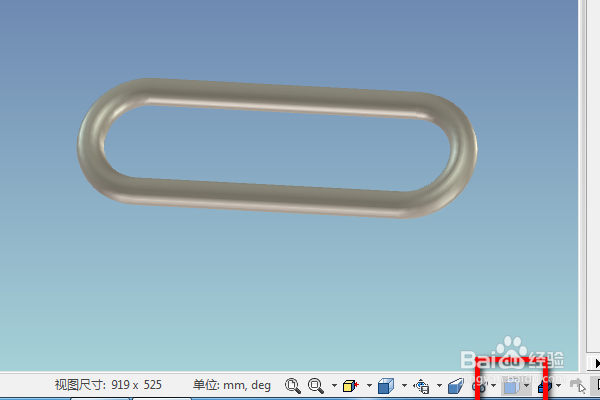Open dropdown beside dark blue cube icon
This screenshot has width=600, height=400.
click(404, 385)
